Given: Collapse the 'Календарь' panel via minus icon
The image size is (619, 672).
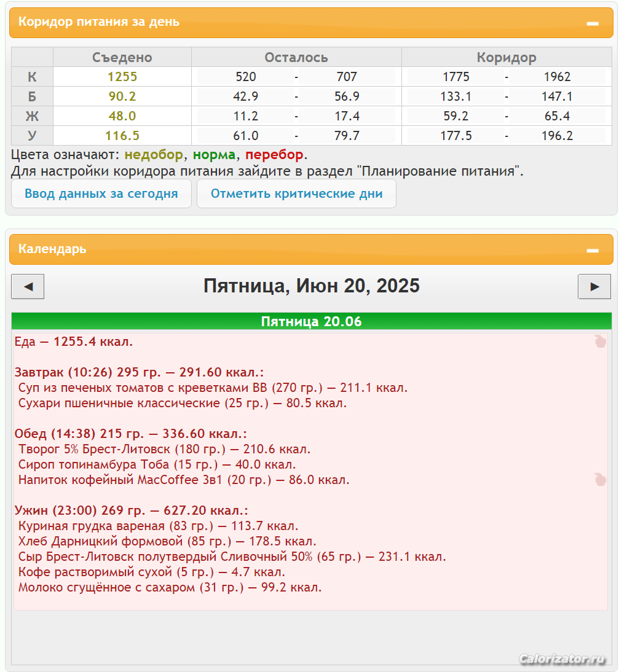Looking at the screenshot, I should [592, 250].
